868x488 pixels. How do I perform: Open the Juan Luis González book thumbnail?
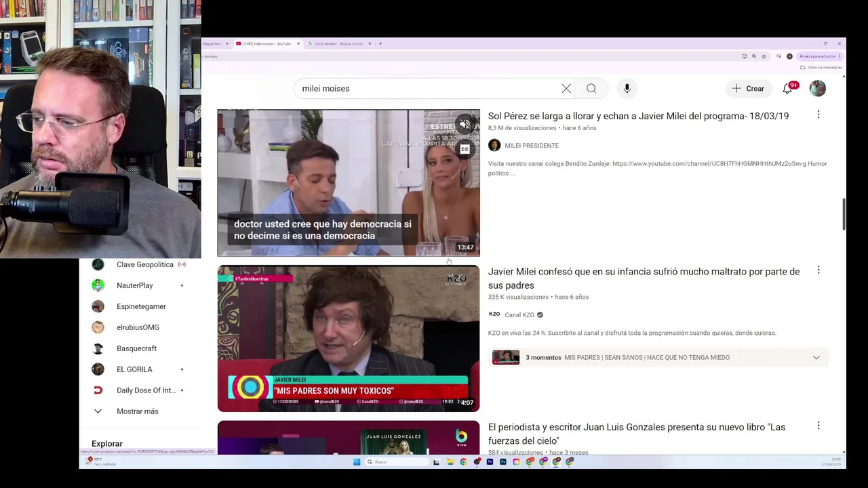click(x=349, y=438)
